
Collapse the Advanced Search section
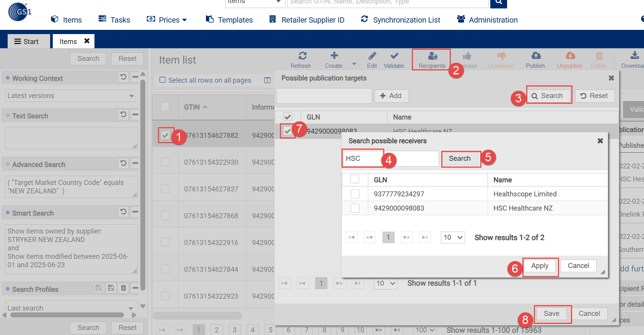(x=135, y=163)
